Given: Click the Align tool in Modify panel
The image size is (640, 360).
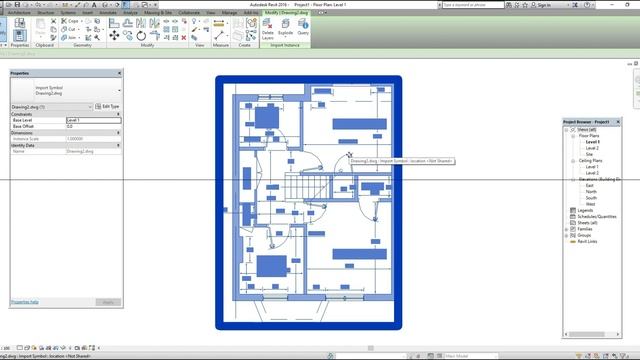Looking at the screenshot, I should (114, 23).
